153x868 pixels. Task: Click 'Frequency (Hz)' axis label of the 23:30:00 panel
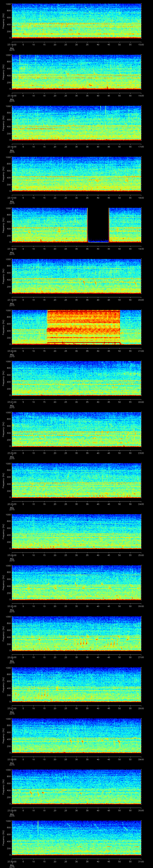pos(3,838)
